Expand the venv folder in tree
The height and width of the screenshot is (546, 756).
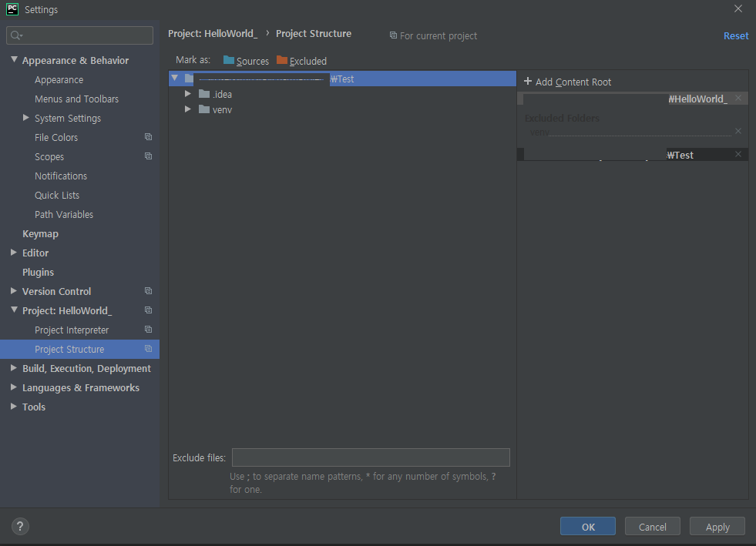pyautogui.click(x=187, y=109)
